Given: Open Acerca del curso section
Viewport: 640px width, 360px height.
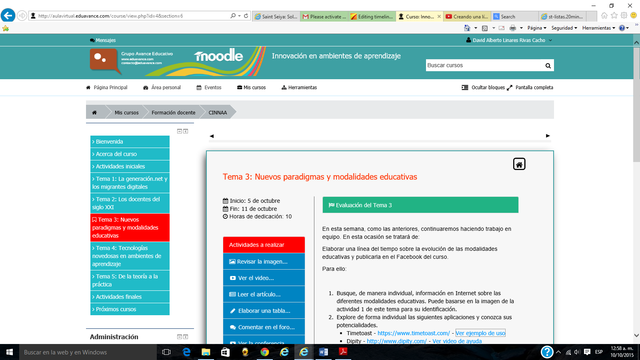Looking at the screenshot, I should pyautogui.click(x=130, y=154).
